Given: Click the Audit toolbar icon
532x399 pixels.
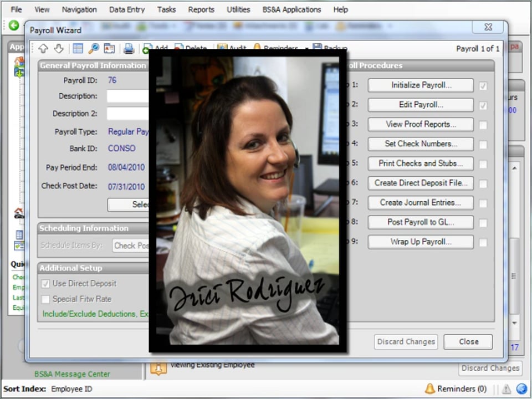Looking at the screenshot, I should pyautogui.click(x=222, y=48).
